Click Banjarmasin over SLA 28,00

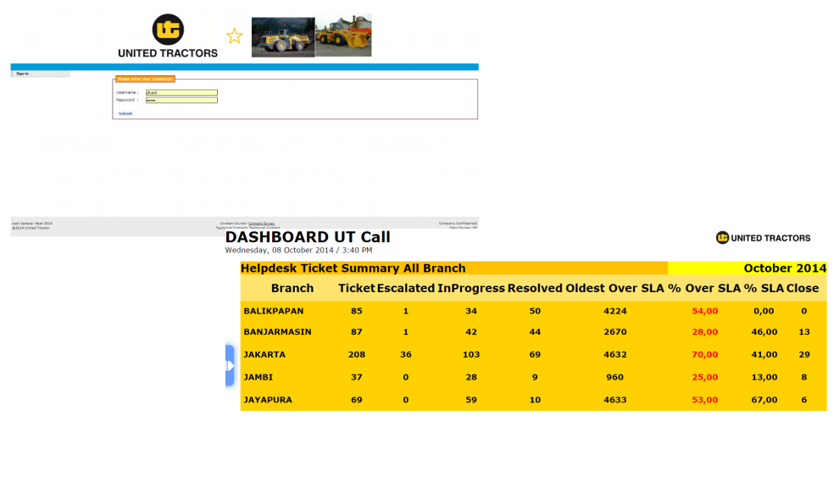tap(705, 332)
